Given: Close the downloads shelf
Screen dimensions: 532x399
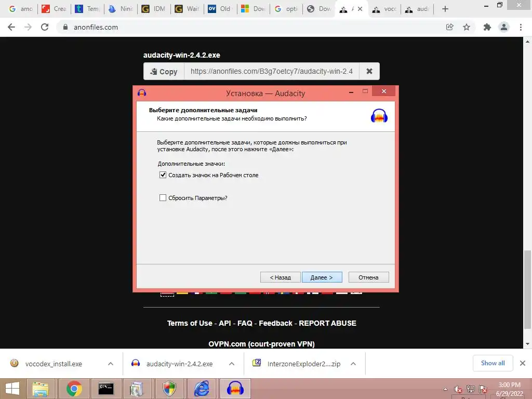Looking at the screenshot, I should (x=523, y=363).
